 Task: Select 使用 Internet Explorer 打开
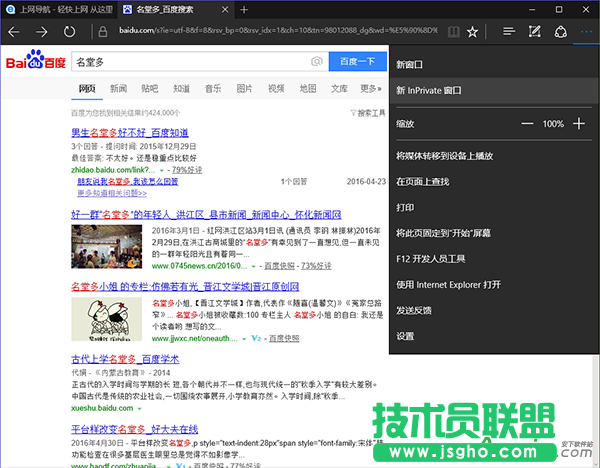(494, 285)
